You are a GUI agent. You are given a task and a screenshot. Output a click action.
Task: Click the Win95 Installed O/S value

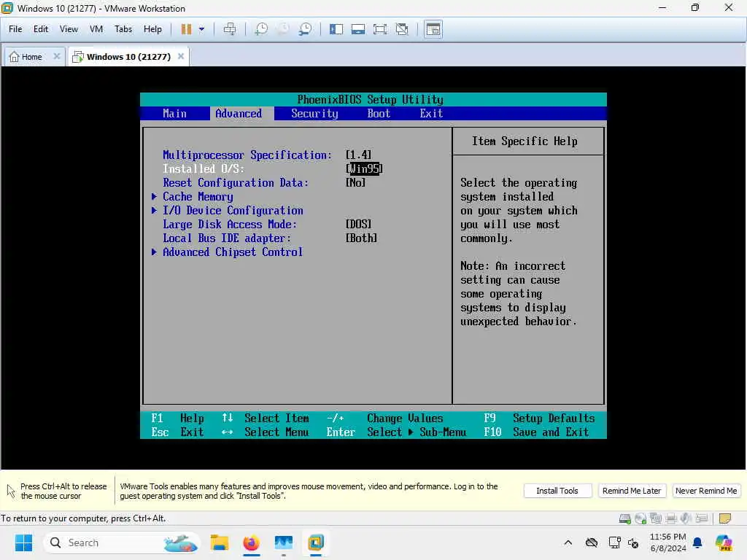[364, 168]
